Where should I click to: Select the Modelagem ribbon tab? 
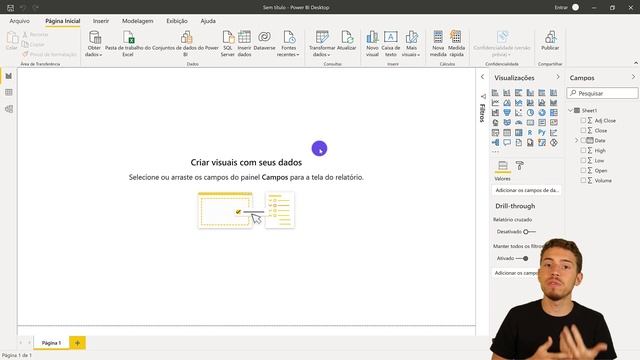click(x=138, y=21)
